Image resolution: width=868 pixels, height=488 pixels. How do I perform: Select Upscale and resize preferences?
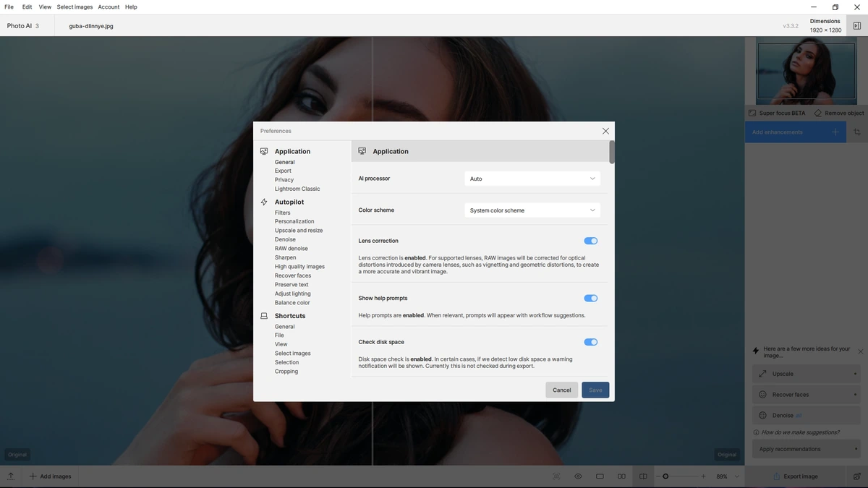click(299, 231)
